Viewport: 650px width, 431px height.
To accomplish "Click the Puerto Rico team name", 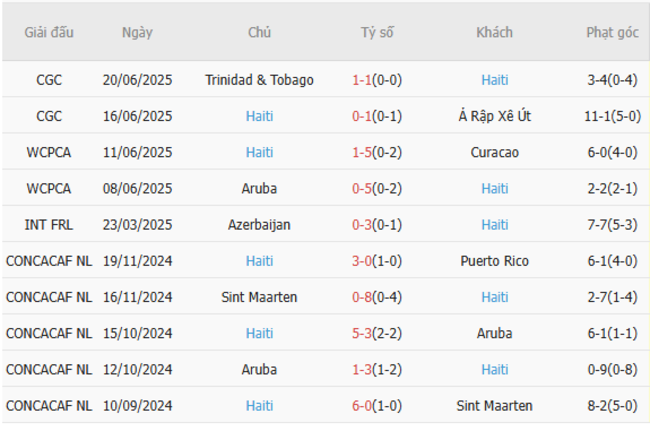I will coord(495,261).
